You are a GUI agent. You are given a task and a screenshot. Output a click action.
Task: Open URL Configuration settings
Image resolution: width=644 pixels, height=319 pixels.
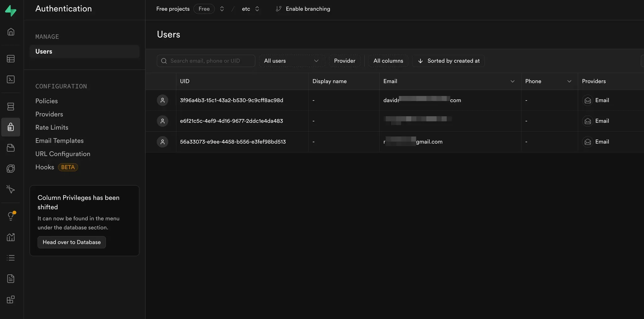pyautogui.click(x=63, y=154)
